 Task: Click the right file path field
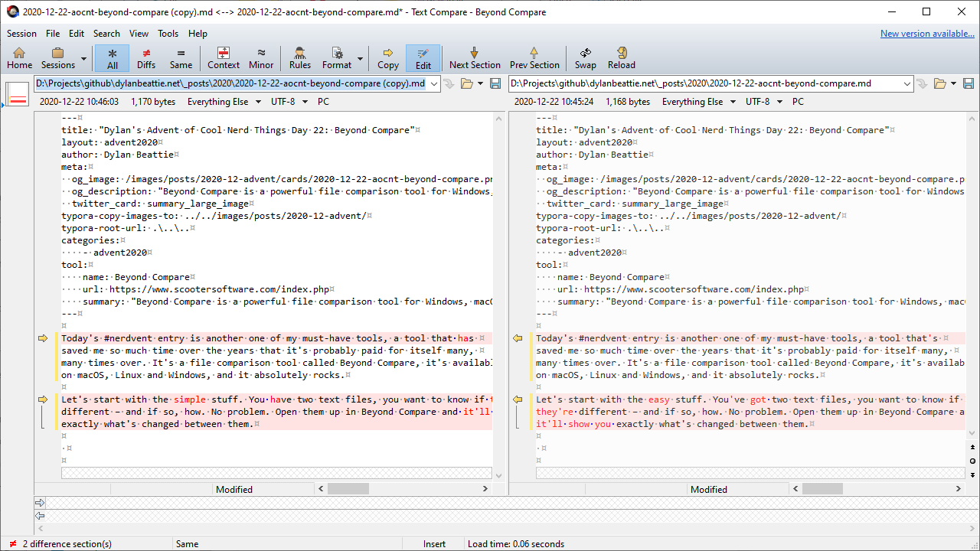click(705, 83)
